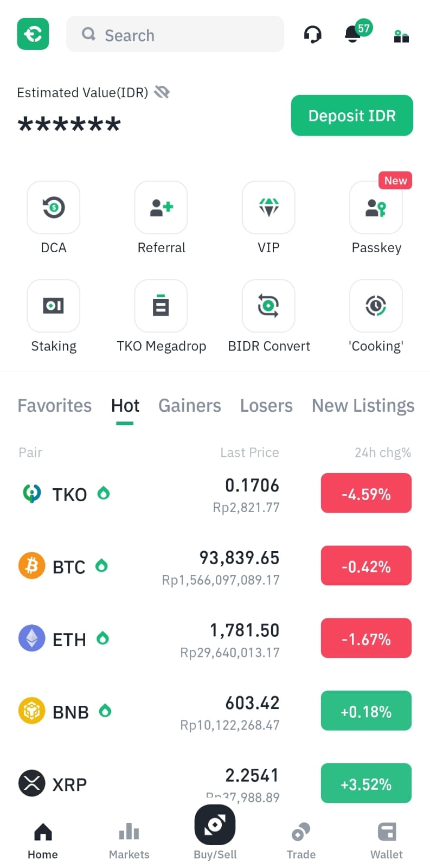430x868 pixels.
Task: Switch to the New Listings tab
Action: (x=363, y=406)
